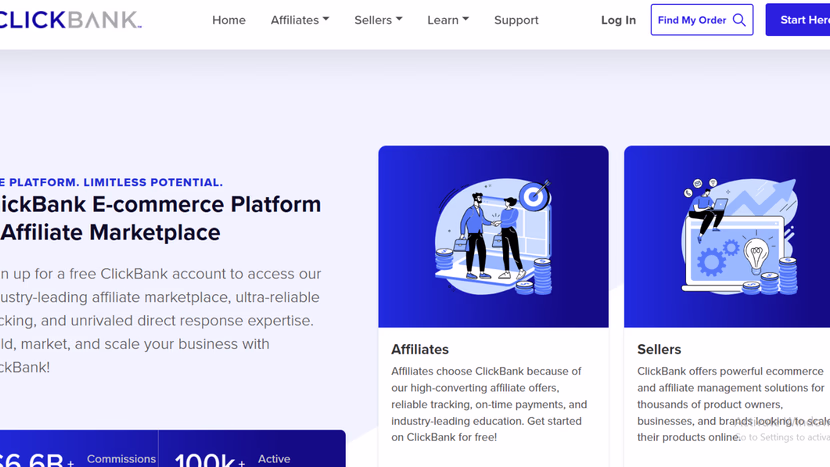Open the Affiliates card illustration
The image size is (830, 467).
point(493,237)
